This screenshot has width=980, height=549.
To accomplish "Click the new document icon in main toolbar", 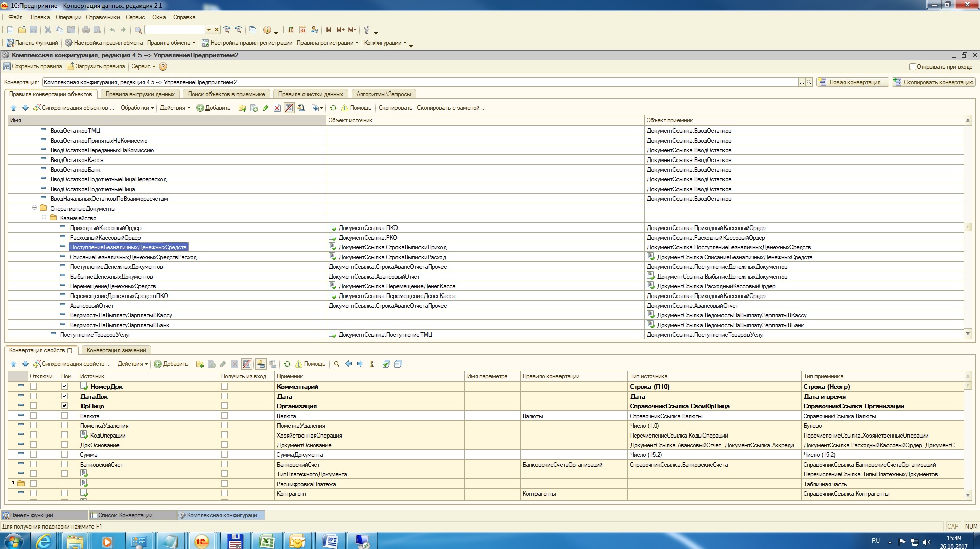I will 10,30.
